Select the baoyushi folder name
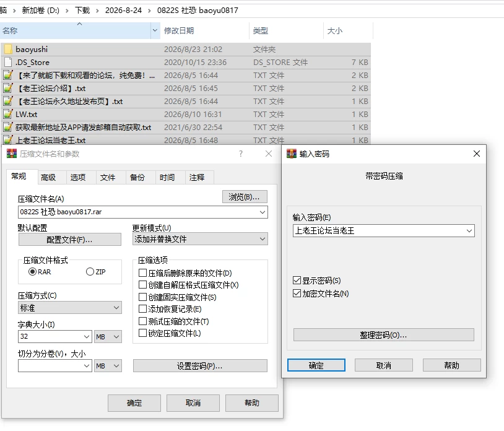The width and height of the screenshot is (504, 431). pyautogui.click(x=32, y=49)
